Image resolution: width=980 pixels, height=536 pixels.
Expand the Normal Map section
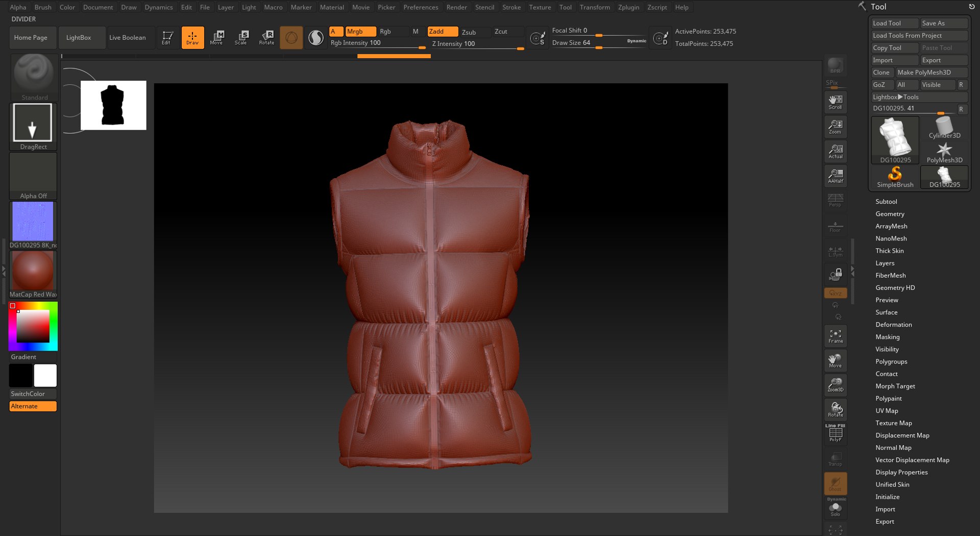coord(893,448)
